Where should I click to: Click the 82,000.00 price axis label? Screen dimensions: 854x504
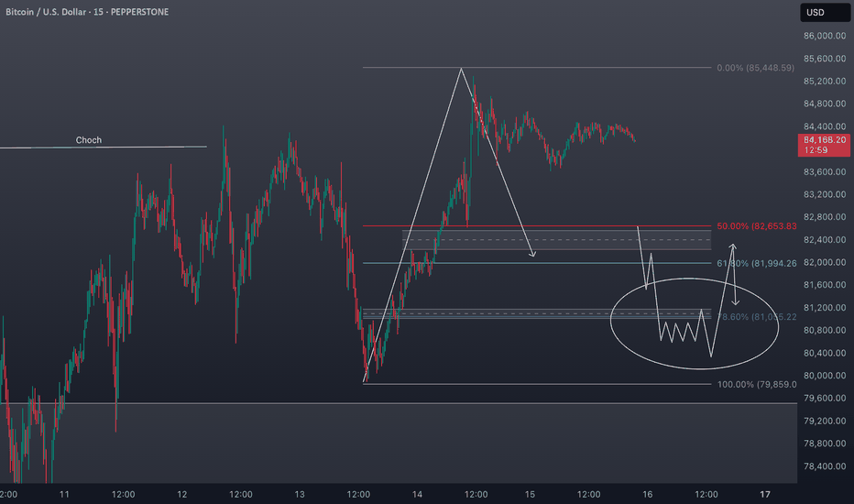[825, 262]
